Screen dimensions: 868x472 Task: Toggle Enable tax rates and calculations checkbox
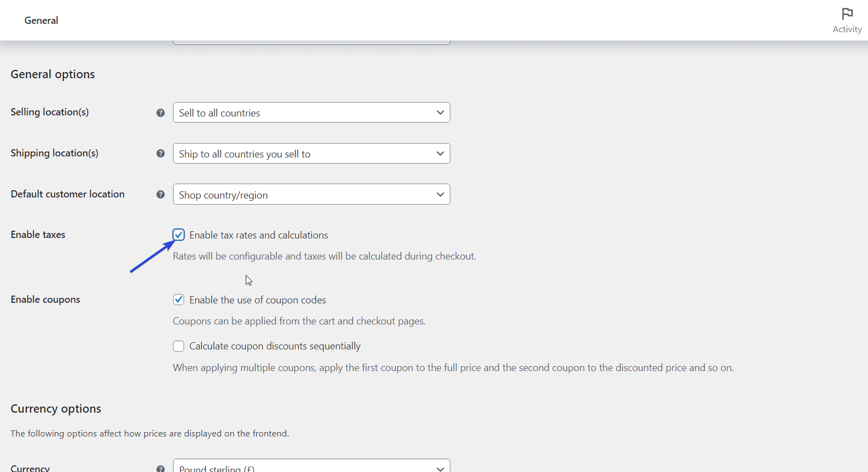[x=179, y=235]
